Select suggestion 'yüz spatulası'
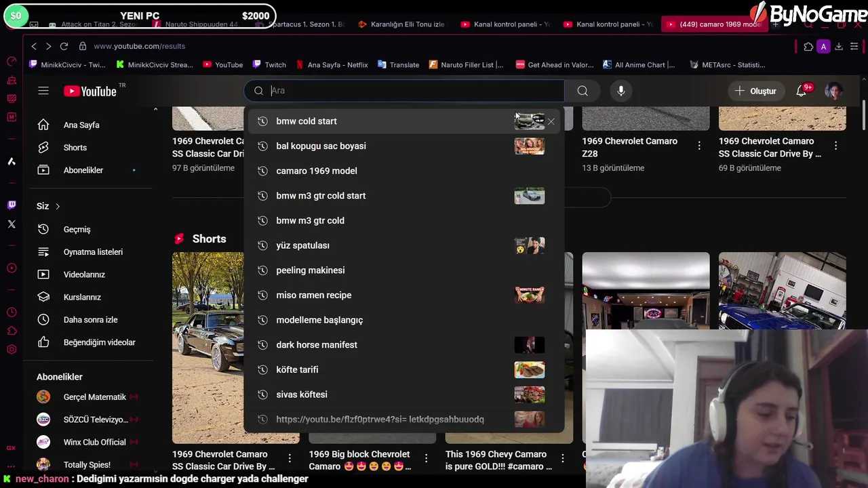The image size is (868, 488). [404, 245]
